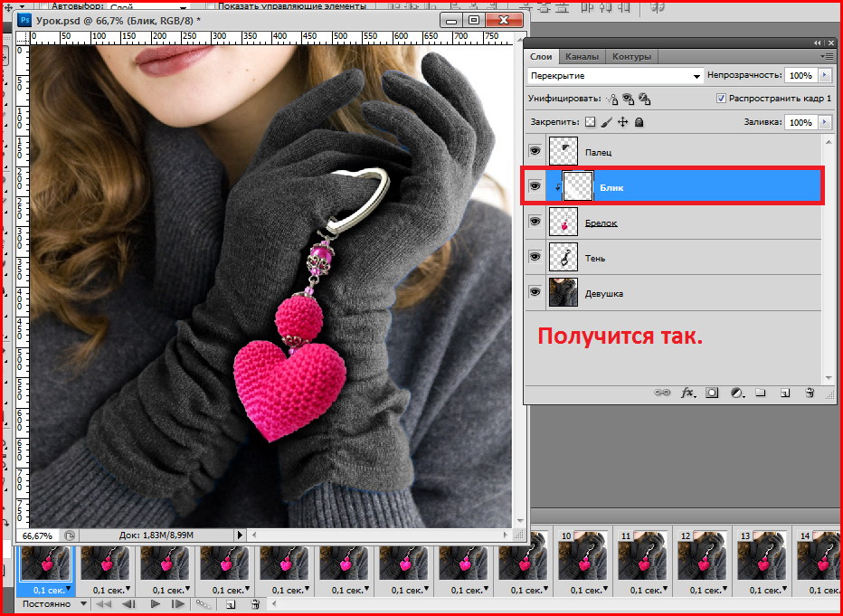This screenshot has height=616, width=843.
Task: Unify layer position across frames
Action: click(612, 99)
